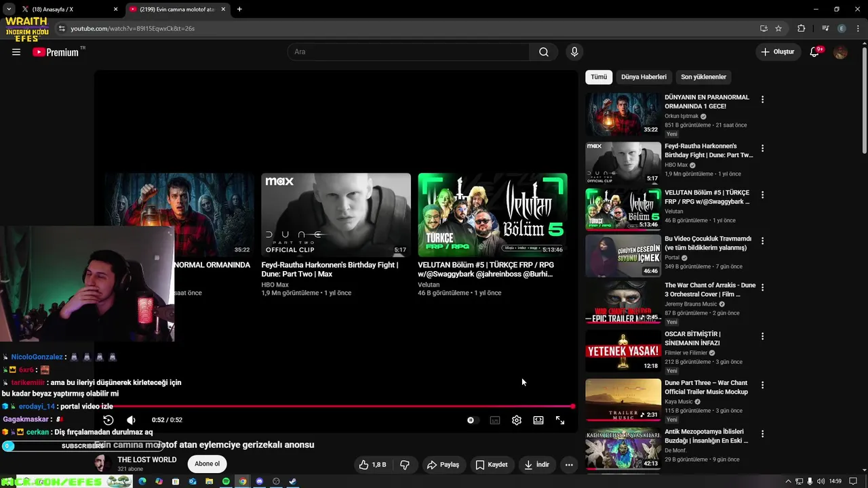The height and width of the screenshot is (488, 868).
Task: Open Chrome three-dot menu
Action: tap(857, 28)
